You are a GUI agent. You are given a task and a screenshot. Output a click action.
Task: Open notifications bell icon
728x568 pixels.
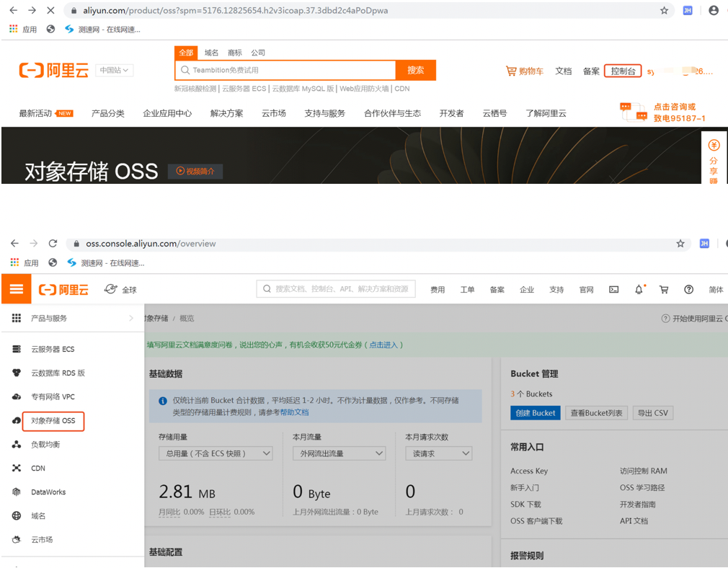tap(639, 289)
